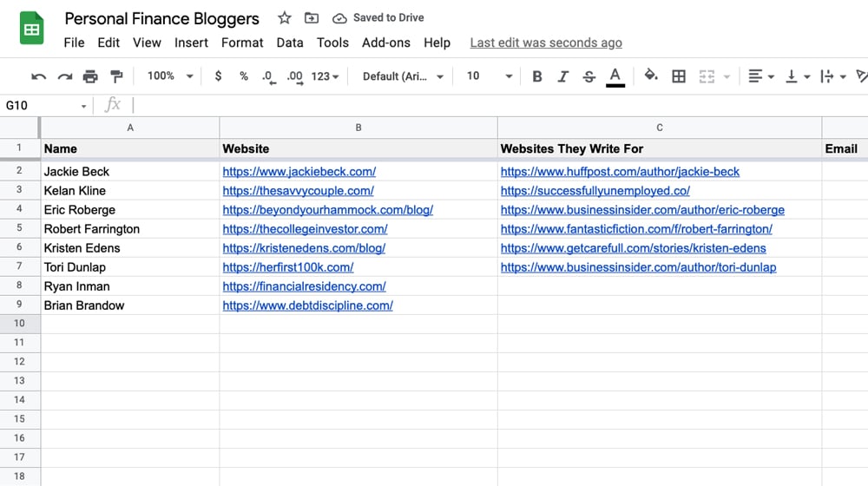Select column C header
Viewport: 868px width, 486px height.
point(660,128)
